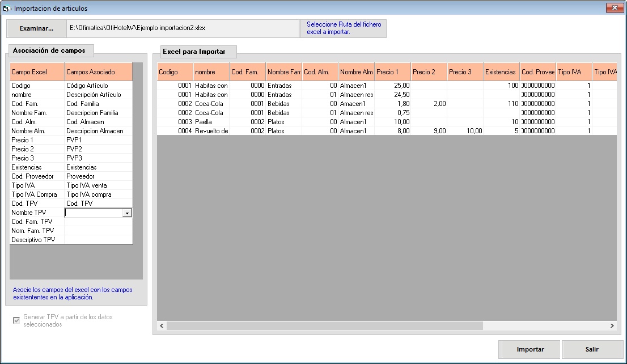This screenshot has height=364, width=627.
Task: Close the Importacion de articulos window
Action: [614, 7]
